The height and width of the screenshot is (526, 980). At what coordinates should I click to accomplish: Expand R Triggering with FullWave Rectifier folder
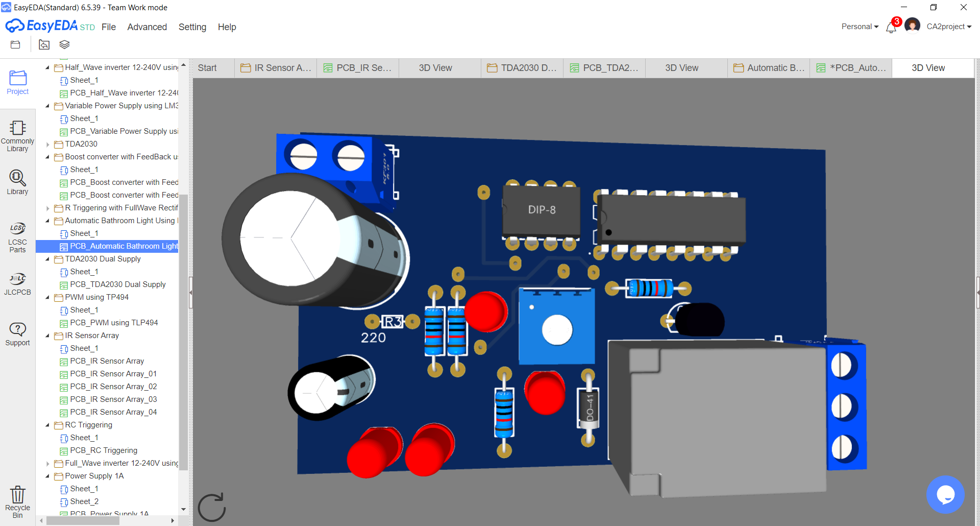tap(47, 208)
